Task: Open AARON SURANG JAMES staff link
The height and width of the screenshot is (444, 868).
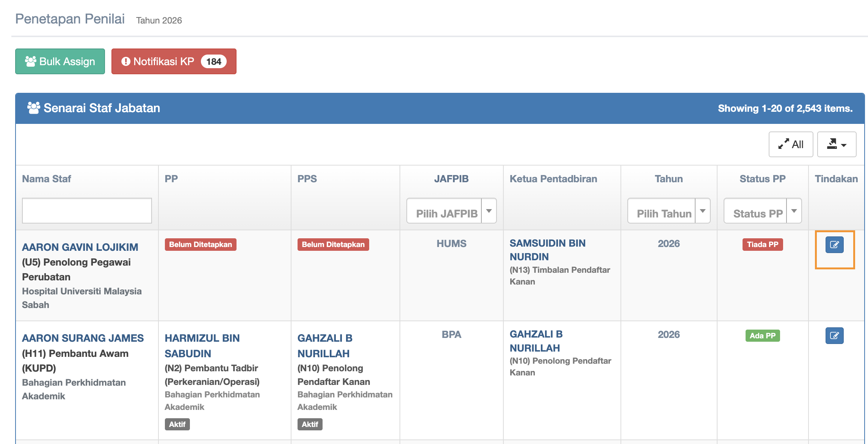Action: click(x=83, y=338)
